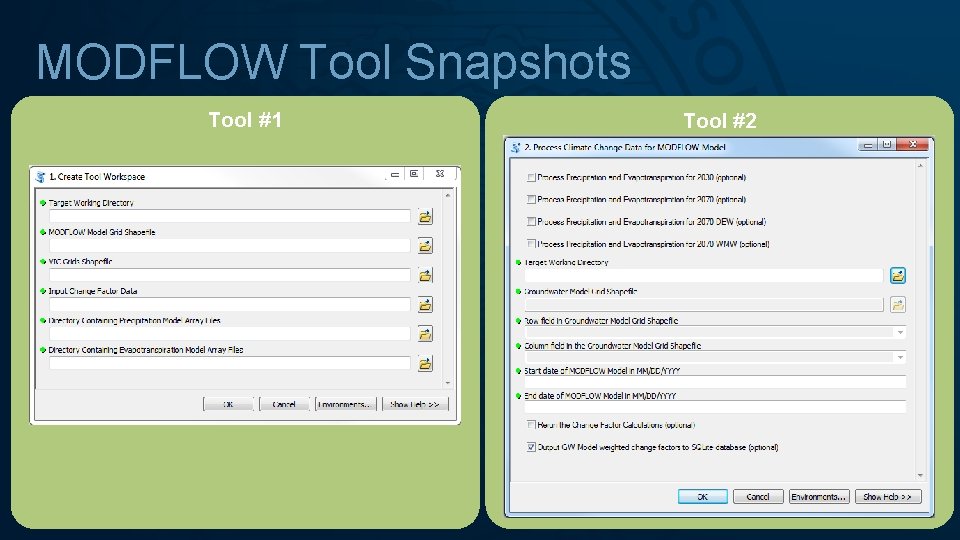Browse for MODFLOW Model Grid Shapefile
Image resolution: width=960 pixels, height=540 pixels.
425,246
